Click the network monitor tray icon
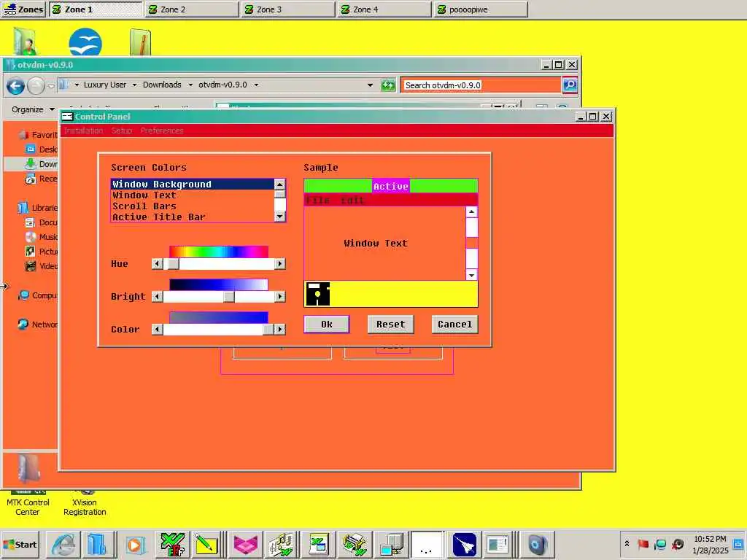The height and width of the screenshot is (560, 747). click(660, 544)
